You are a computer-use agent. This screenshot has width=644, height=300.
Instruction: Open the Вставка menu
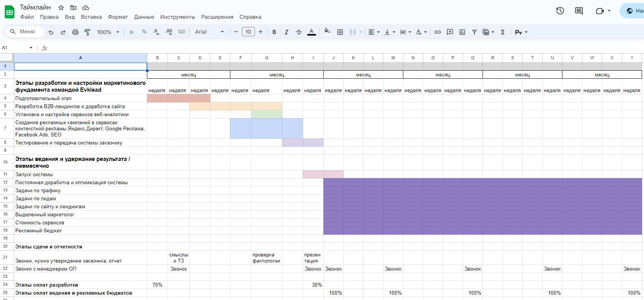click(91, 17)
